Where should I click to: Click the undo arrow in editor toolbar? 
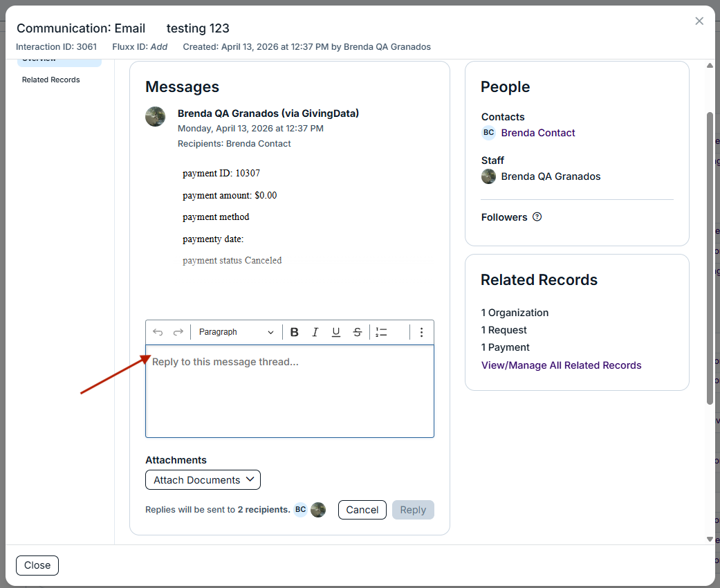coord(158,332)
